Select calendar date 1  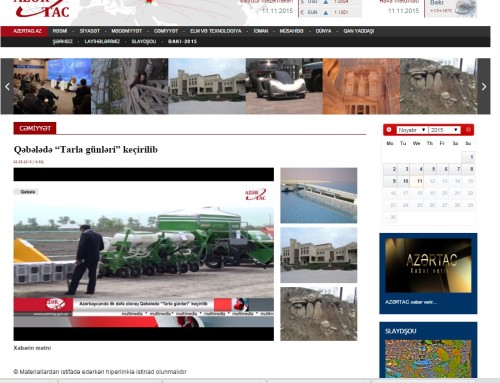469,157
